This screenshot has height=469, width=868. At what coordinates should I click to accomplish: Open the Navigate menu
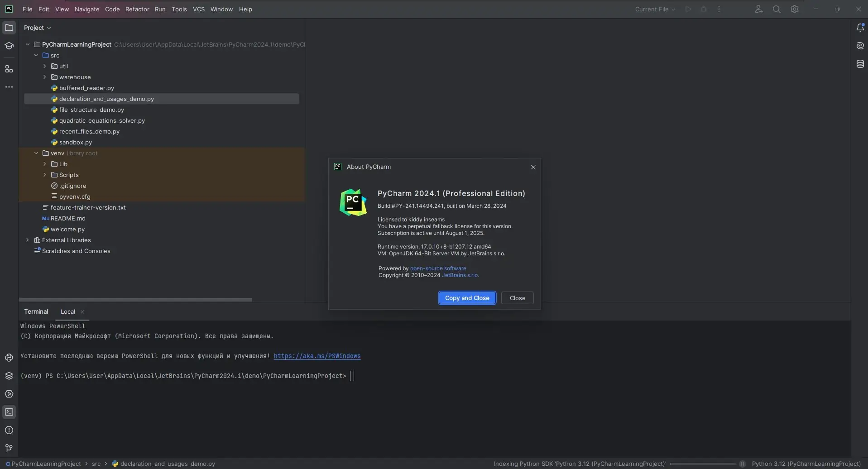87,9
